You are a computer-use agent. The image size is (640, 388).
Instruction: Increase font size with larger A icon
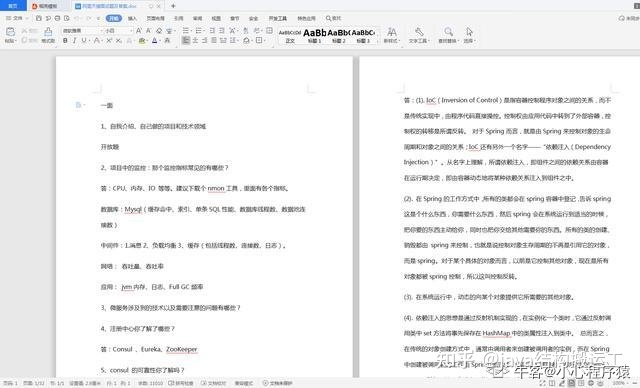tap(139, 31)
